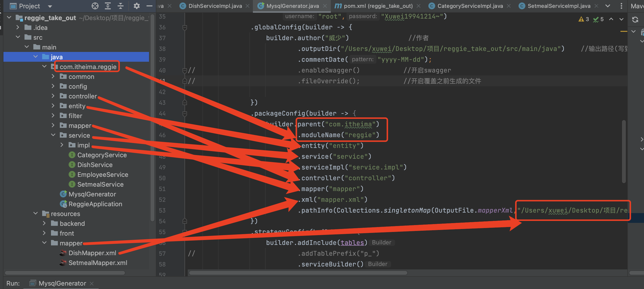Switch to the pom.xml (reggie_take_out) tab

(x=378, y=6)
